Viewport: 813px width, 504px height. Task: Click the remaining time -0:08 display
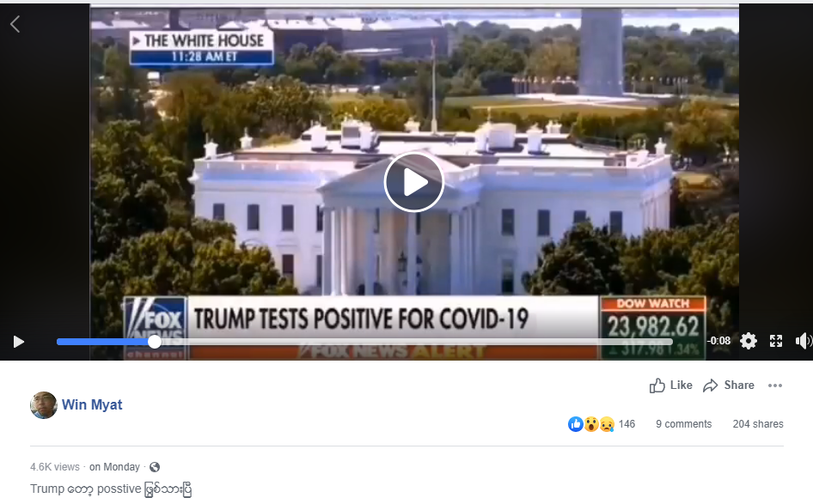(719, 341)
